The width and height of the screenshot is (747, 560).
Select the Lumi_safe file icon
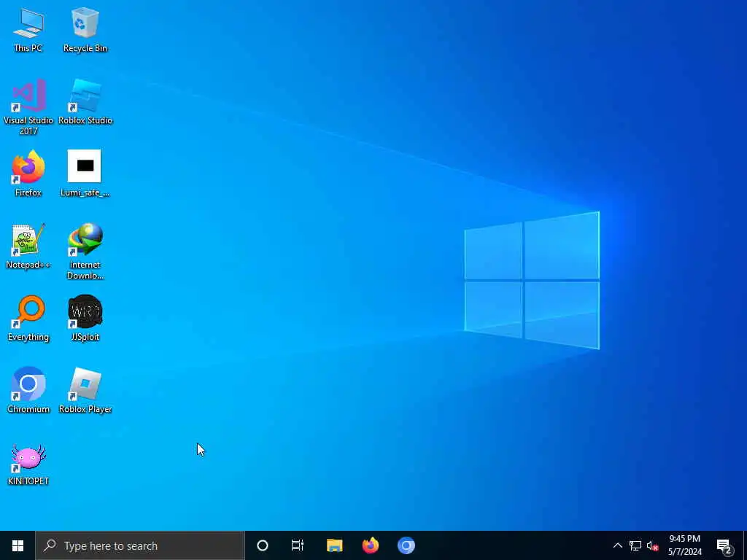point(85,174)
